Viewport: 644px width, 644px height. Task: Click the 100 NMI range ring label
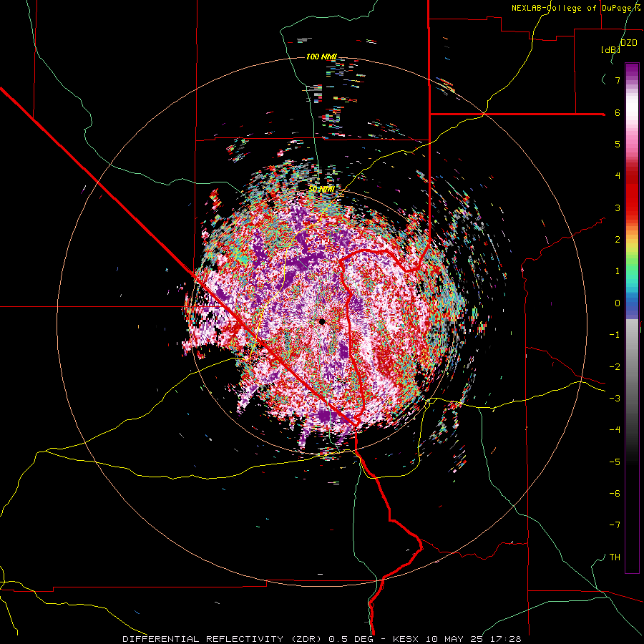coord(321,57)
